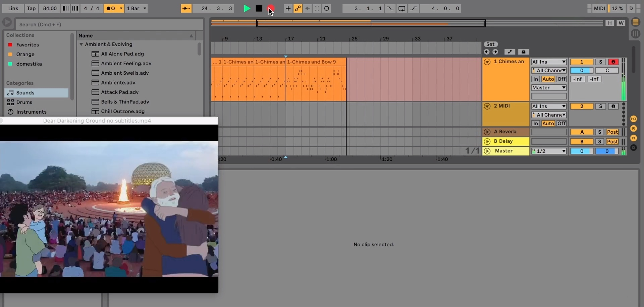Collapse the Ambient & Evolving folder

[81, 44]
